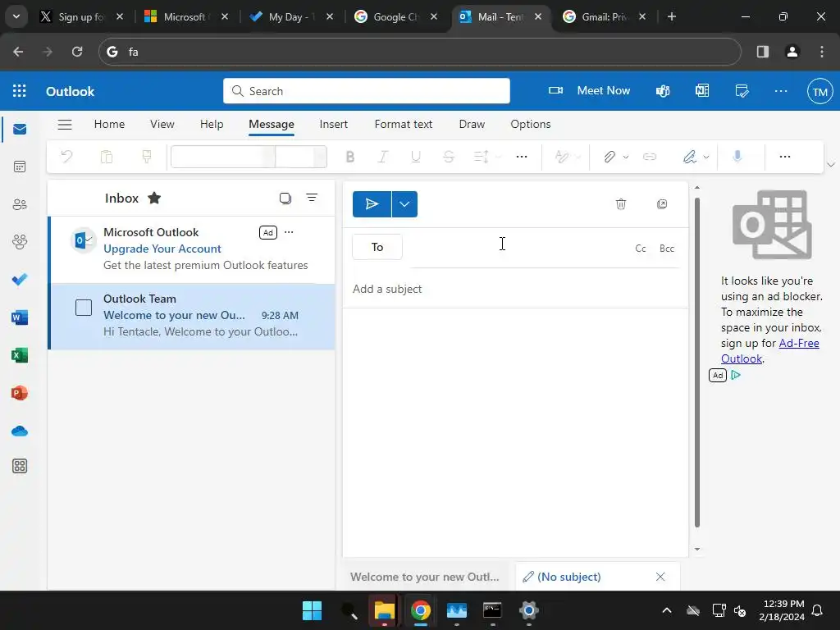Open OneDrive from the sidebar

[x=20, y=431]
